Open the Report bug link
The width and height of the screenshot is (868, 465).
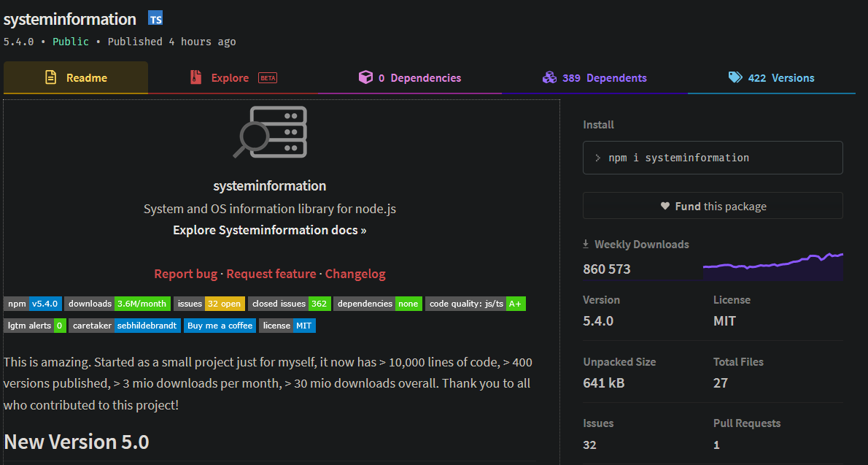[185, 273]
